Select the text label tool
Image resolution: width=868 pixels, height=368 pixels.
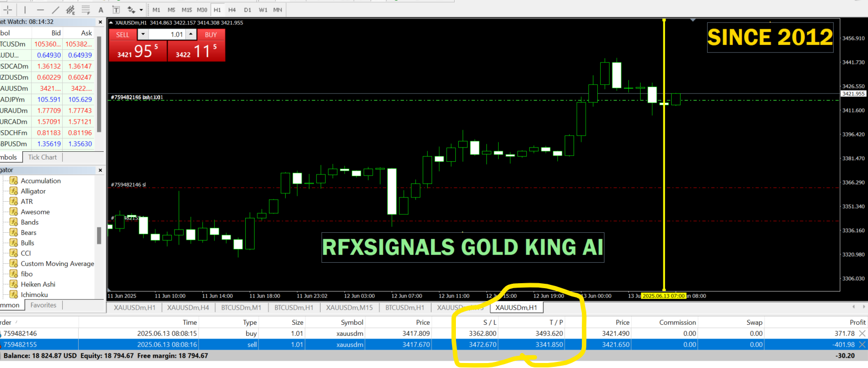pos(115,10)
